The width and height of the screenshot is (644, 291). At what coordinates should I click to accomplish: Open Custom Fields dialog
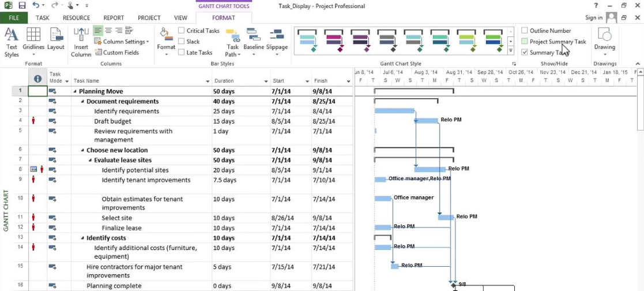(117, 53)
